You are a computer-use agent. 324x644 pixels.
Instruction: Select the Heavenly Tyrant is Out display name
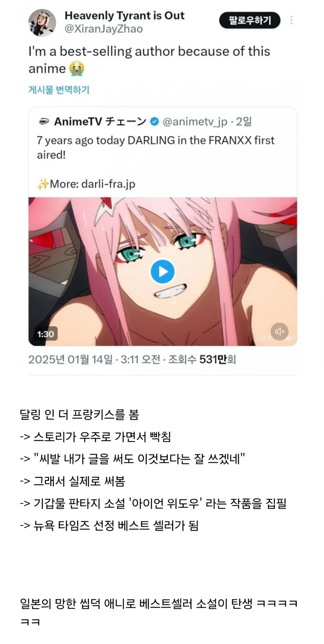click(124, 16)
